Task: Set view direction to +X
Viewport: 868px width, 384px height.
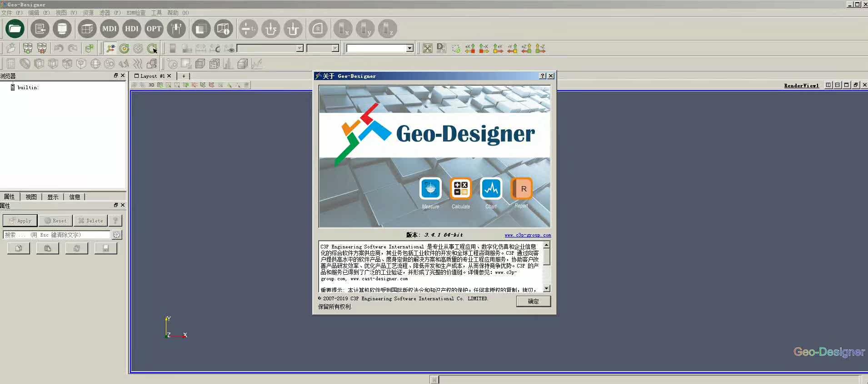Action: point(470,48)
